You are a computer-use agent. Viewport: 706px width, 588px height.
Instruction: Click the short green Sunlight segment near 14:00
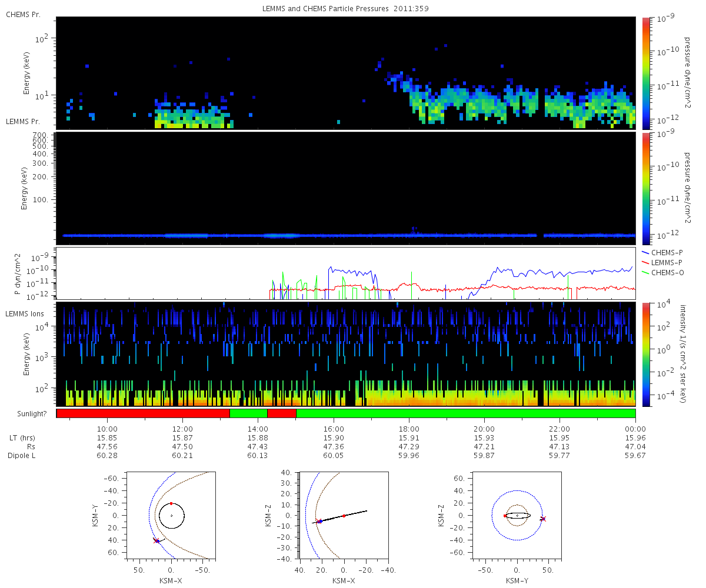pos(248,413)
